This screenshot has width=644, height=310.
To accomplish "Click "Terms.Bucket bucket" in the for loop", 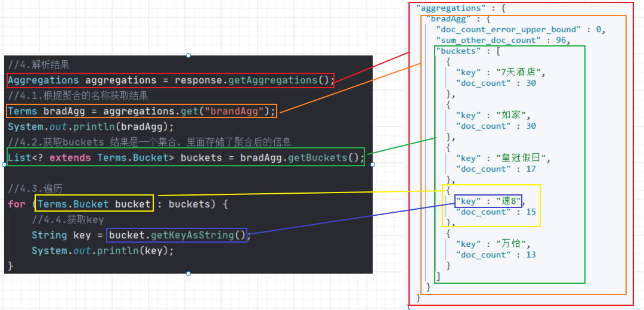I will pos(94,204).
